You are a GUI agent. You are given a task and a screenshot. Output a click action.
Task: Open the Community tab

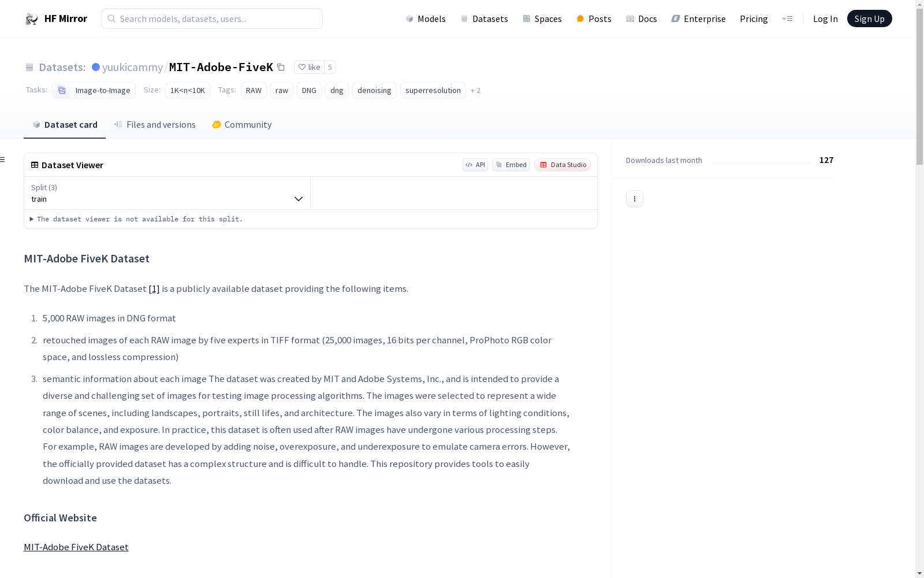242,125
